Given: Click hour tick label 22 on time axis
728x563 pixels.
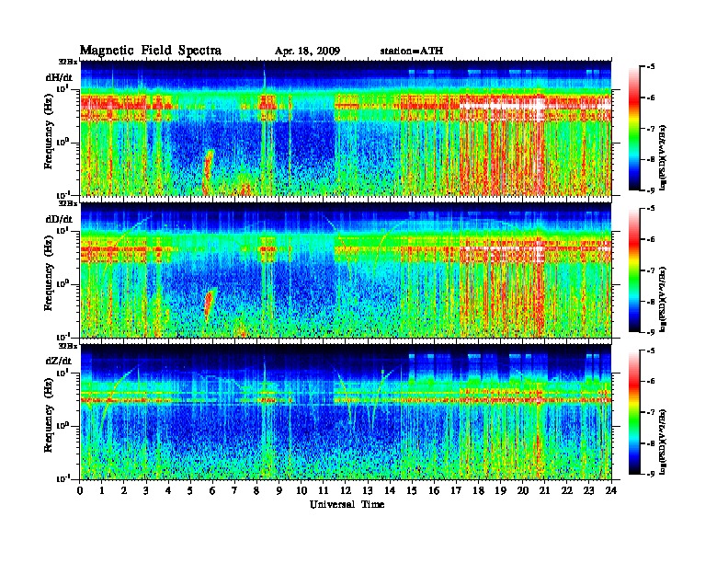Looking at the screenshot, I should click(x=567, y=491).
